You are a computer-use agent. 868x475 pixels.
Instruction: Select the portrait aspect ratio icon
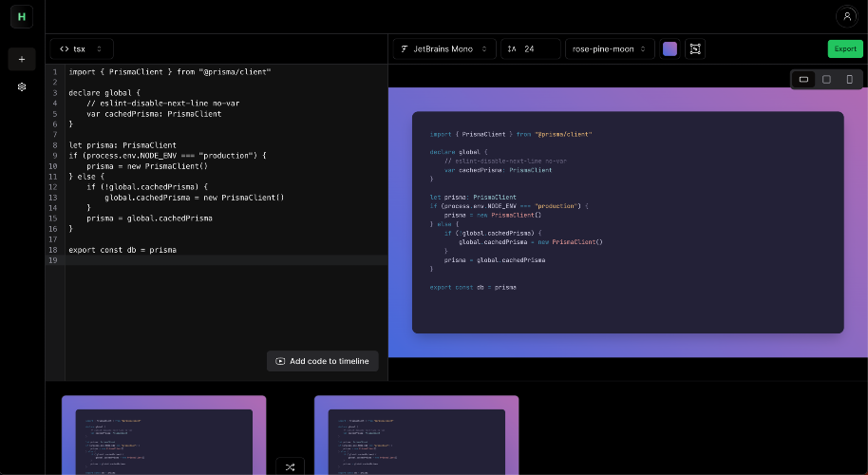(x=849, y=79)
